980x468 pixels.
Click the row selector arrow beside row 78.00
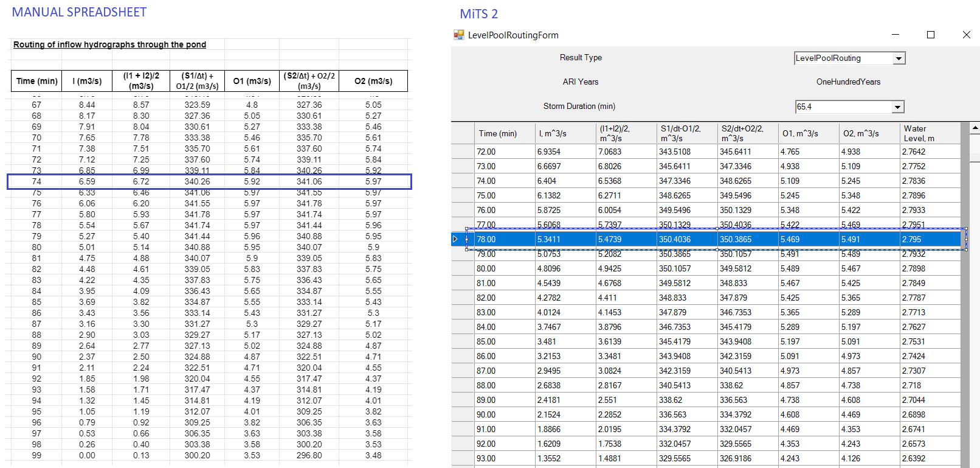point(455,239)
